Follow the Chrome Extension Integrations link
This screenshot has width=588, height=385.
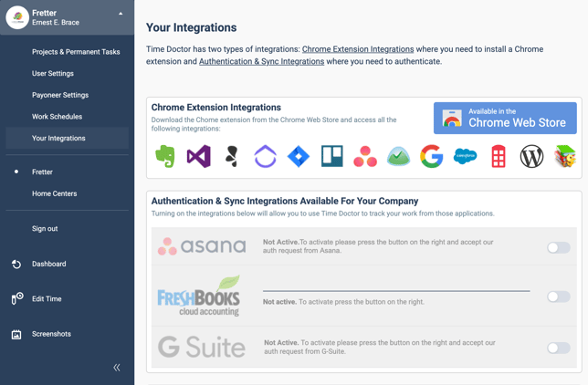(x=358, y=49)
